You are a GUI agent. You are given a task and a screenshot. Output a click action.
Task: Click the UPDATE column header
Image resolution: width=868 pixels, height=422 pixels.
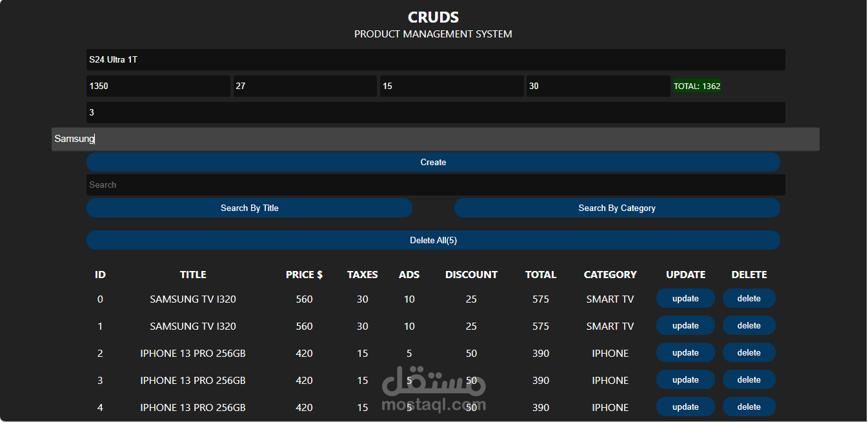tap(685, 274)
